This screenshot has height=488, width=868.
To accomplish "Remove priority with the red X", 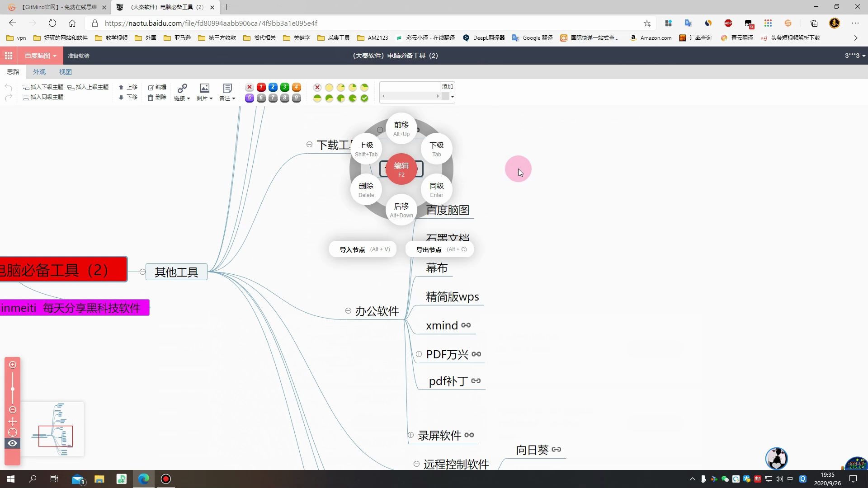I will click(x=249, y=87).
